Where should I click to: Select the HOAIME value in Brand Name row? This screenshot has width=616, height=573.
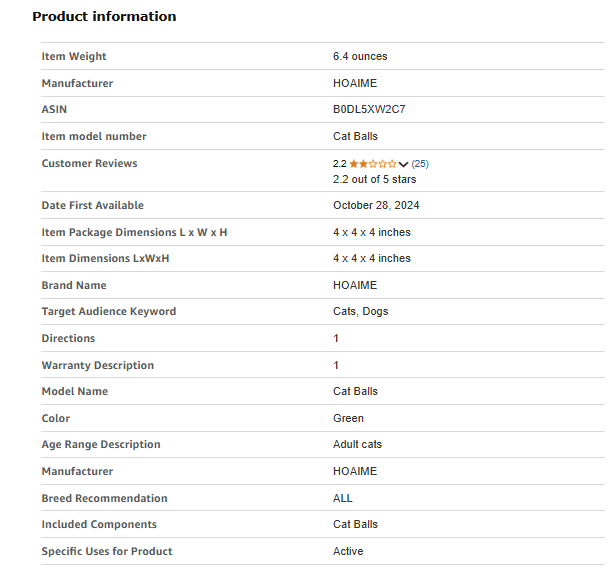pyautogui.click(x=355, y=285)
